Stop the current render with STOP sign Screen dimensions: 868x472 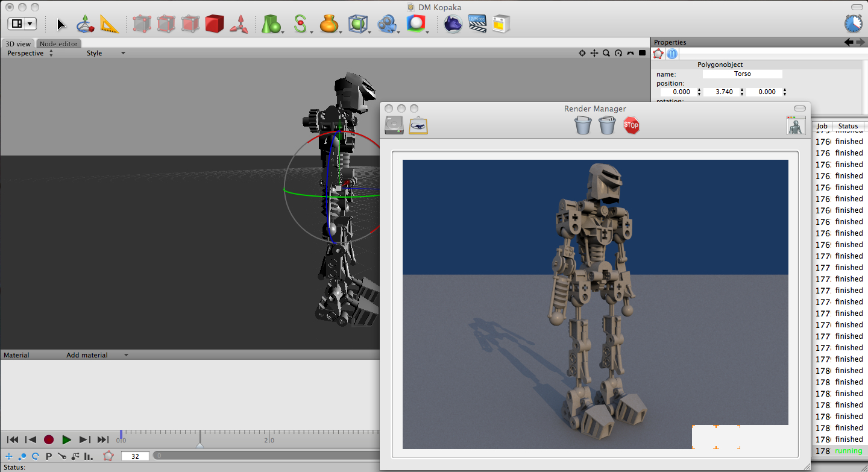631,125
